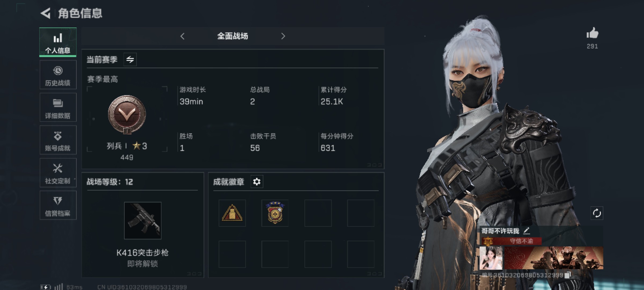Switch to previous mode with left chevron
644x290 pixels.
182,36
